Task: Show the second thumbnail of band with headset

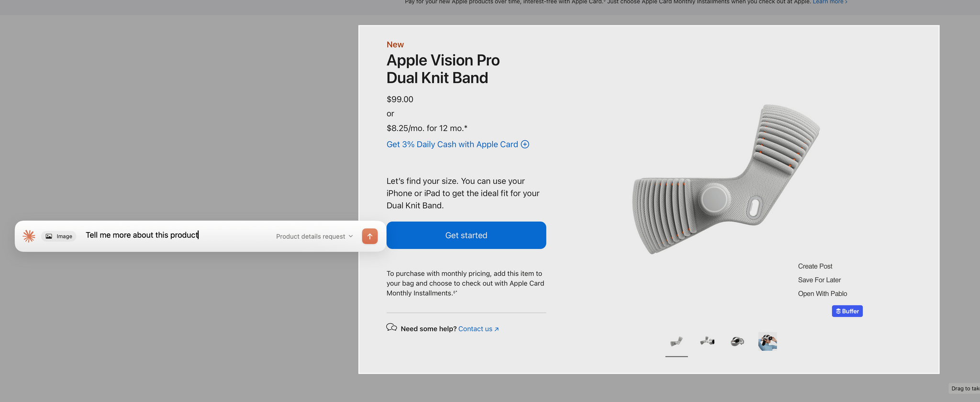Action: coord(707,342)
